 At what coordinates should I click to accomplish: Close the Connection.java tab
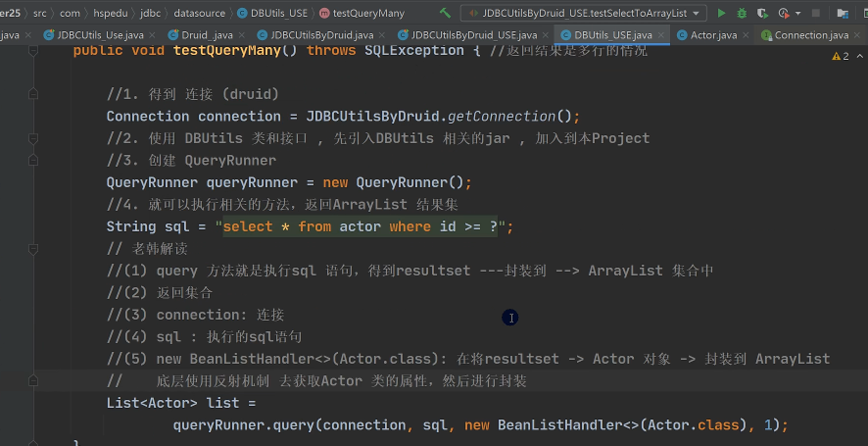click(x=857, y=35)
